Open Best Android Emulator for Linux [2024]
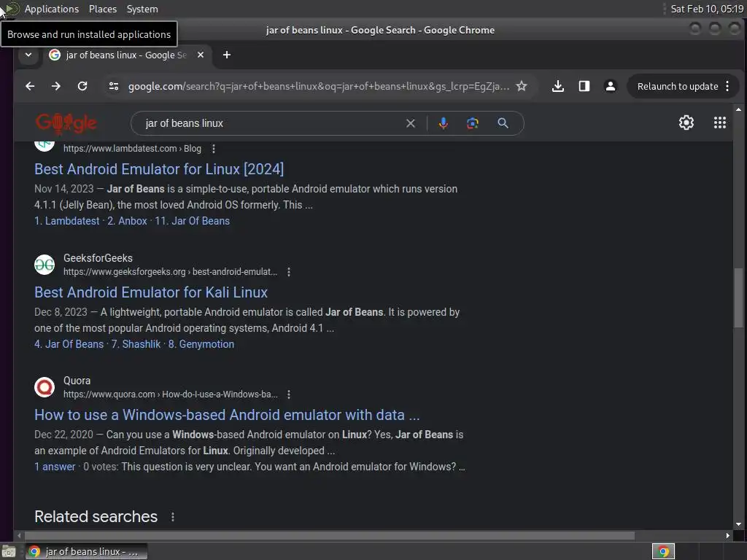The image size is (747, 560). 159,169
